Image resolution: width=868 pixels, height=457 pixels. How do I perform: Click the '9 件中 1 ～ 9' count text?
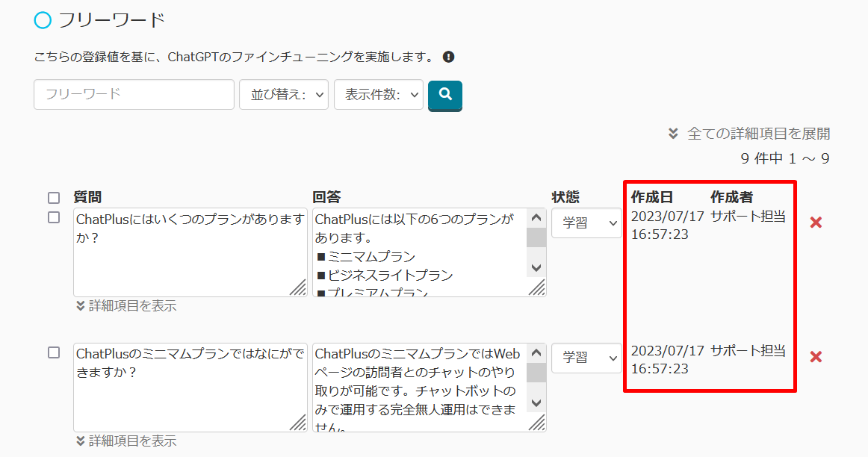(x=785, y=159)
